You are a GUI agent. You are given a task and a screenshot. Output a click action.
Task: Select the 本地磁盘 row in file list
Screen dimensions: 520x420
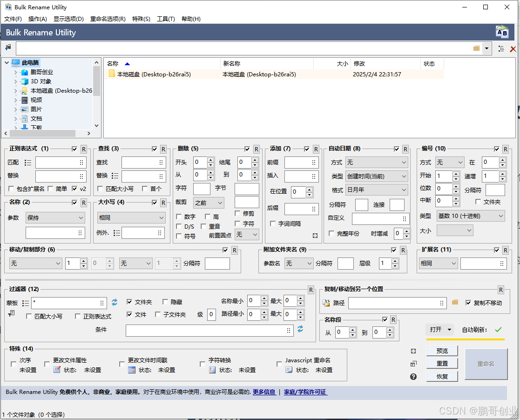(x=275, y=75)
